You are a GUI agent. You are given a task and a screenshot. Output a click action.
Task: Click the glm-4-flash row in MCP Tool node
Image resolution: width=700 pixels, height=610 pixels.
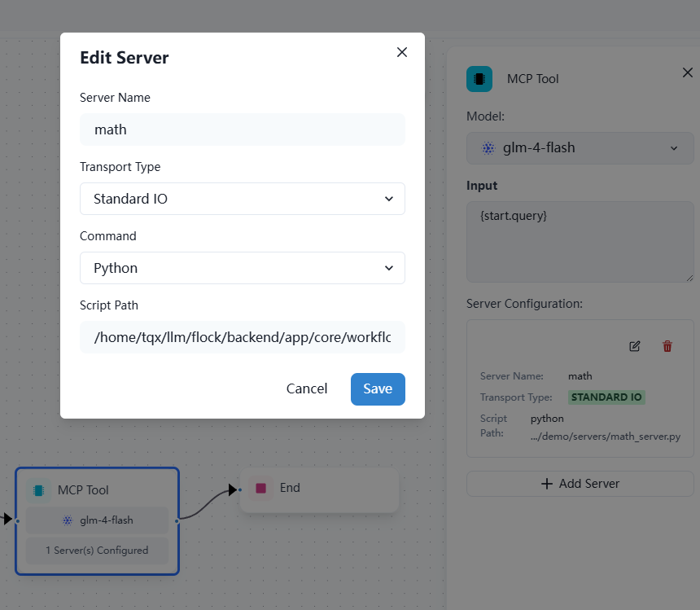click(98, 520)
